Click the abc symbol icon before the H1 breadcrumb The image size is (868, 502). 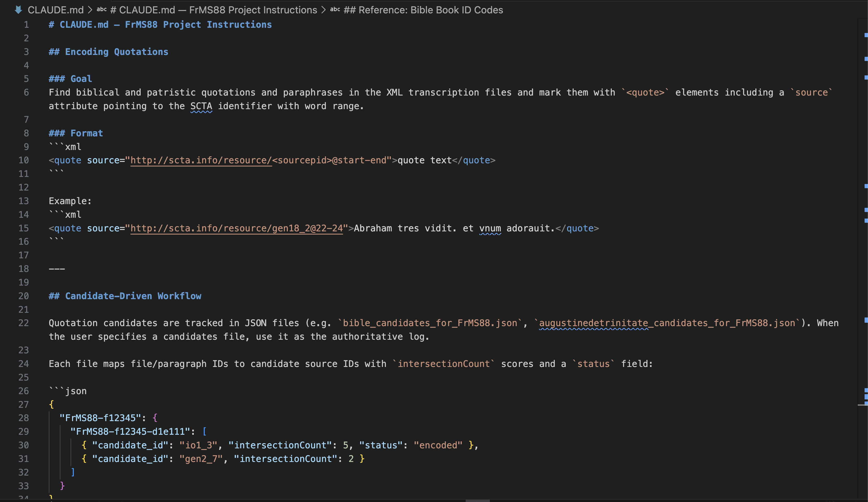[x=102, y=10]
